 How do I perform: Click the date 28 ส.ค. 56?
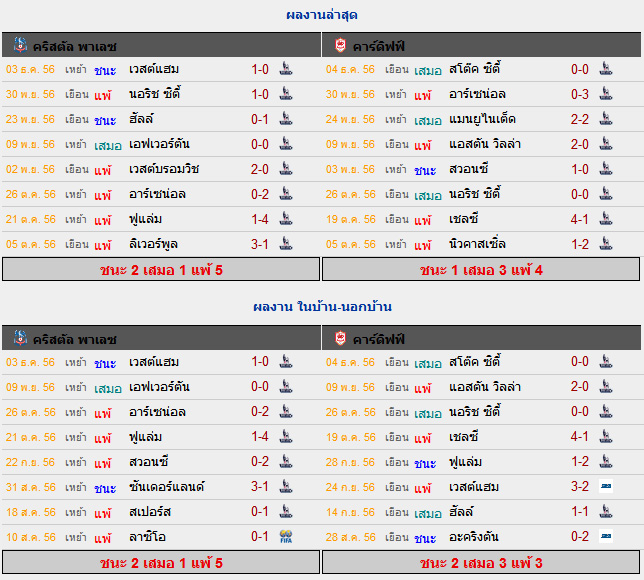[x=350, y=537]
